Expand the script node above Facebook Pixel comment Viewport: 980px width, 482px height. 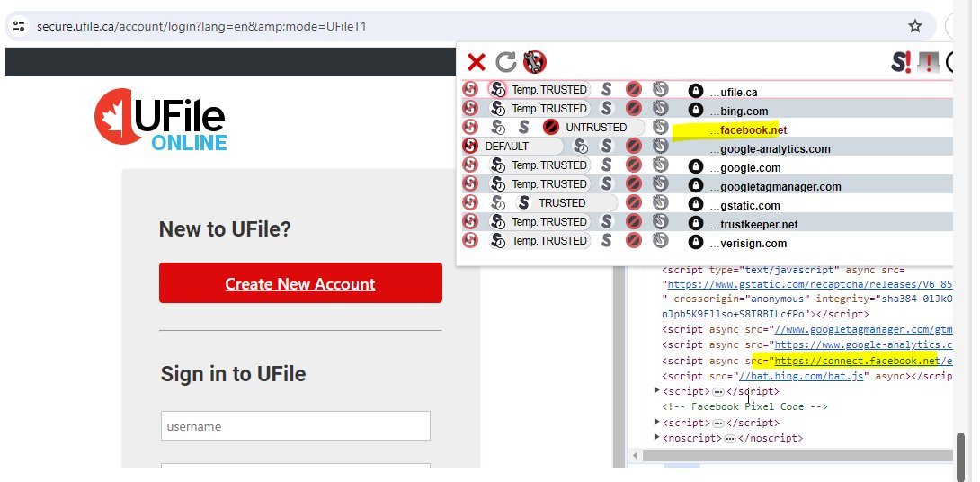[657, 391]
